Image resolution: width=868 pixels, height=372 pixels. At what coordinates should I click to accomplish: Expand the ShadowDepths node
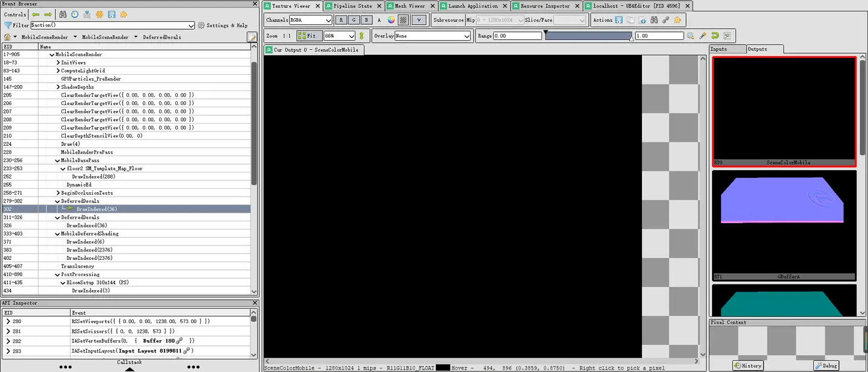tap(58, 87)
